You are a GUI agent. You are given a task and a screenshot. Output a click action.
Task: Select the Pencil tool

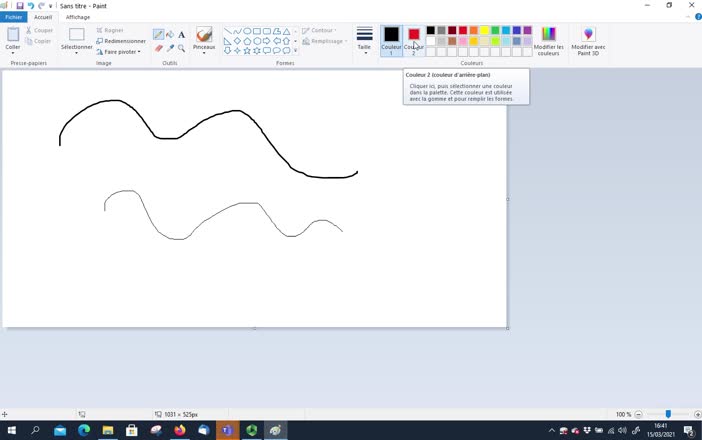pyautogui.click(x=159, y=35)
